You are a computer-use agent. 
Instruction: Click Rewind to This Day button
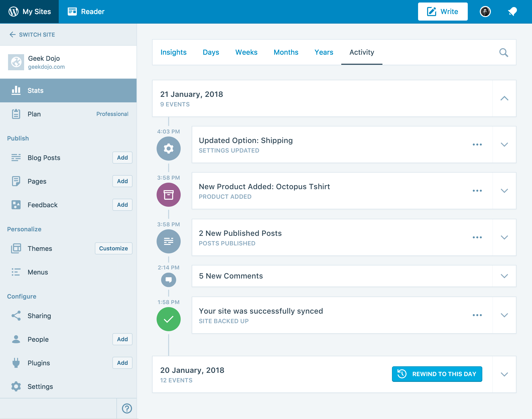point(437,374)
